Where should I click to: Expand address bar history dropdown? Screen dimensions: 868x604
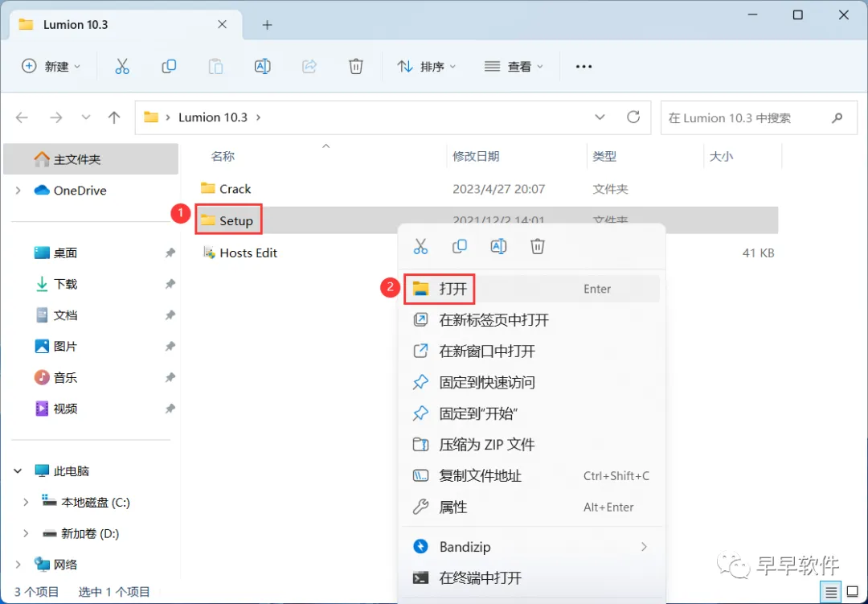[x=600, y=117]
